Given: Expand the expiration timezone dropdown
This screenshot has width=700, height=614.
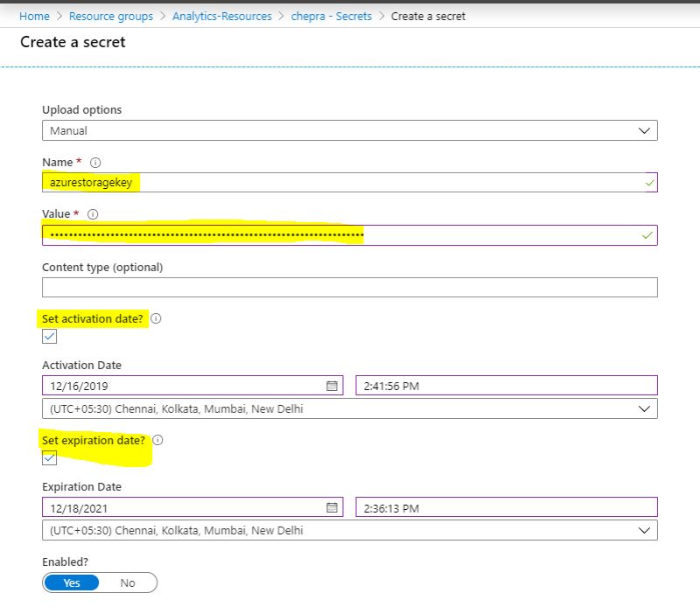Looking at the screenshot, I should 645,529.
